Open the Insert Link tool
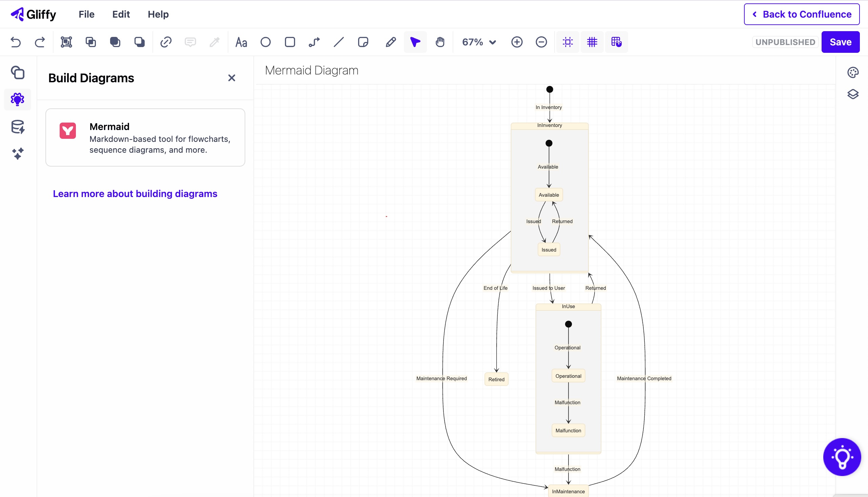868x497 pixels. (x=166, y=42)
